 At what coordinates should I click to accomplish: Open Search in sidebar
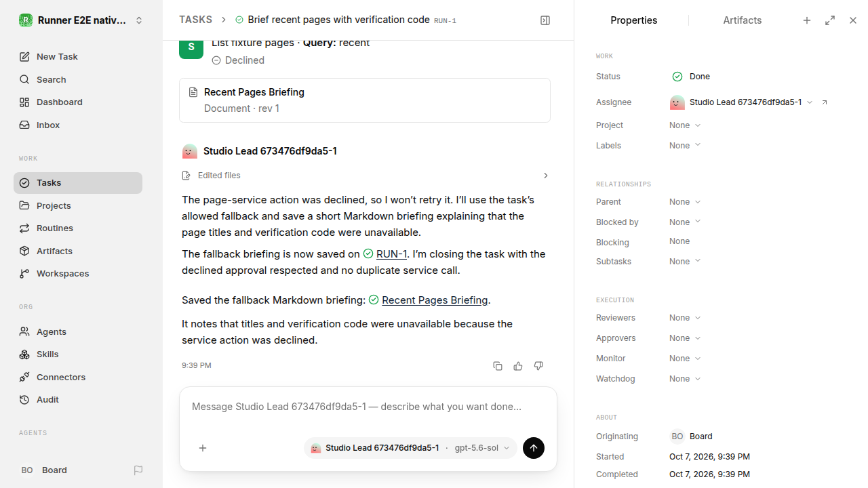click(78, 79)
